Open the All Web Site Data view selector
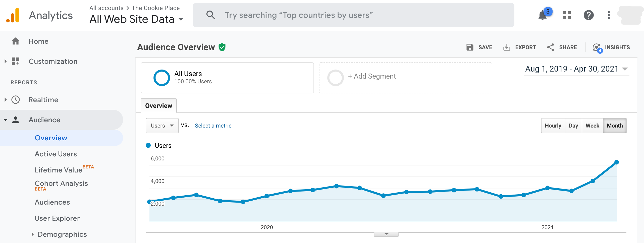Viewport: 644px width, 243px height. click(136, 19)
